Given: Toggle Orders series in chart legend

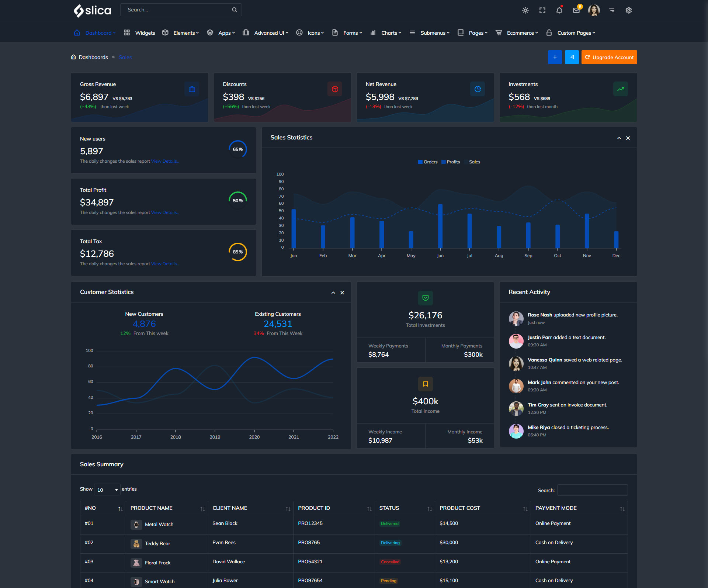Looking at the screenshot, I should pyautogui.click(x=428, y=162).
